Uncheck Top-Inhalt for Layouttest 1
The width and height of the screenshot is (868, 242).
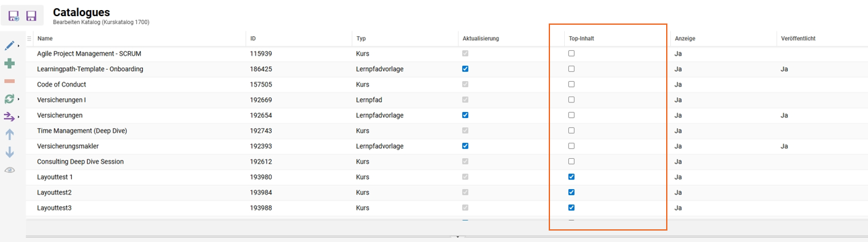(572, 177)
